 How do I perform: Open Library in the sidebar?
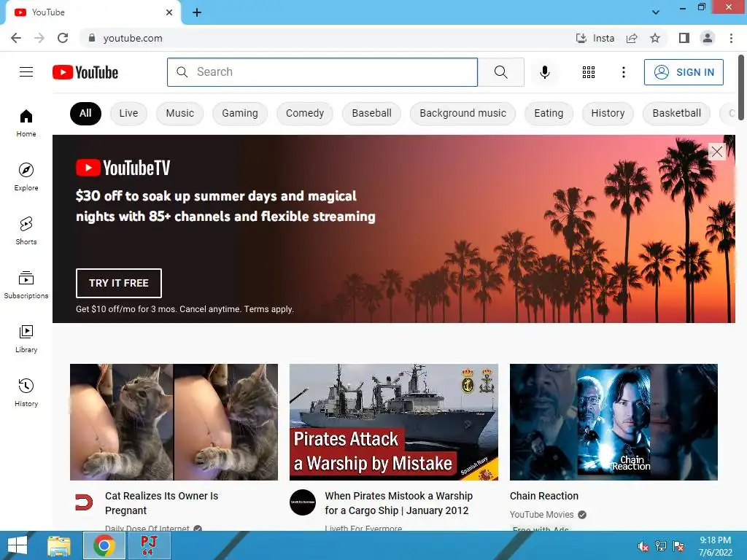coord(26,338)
